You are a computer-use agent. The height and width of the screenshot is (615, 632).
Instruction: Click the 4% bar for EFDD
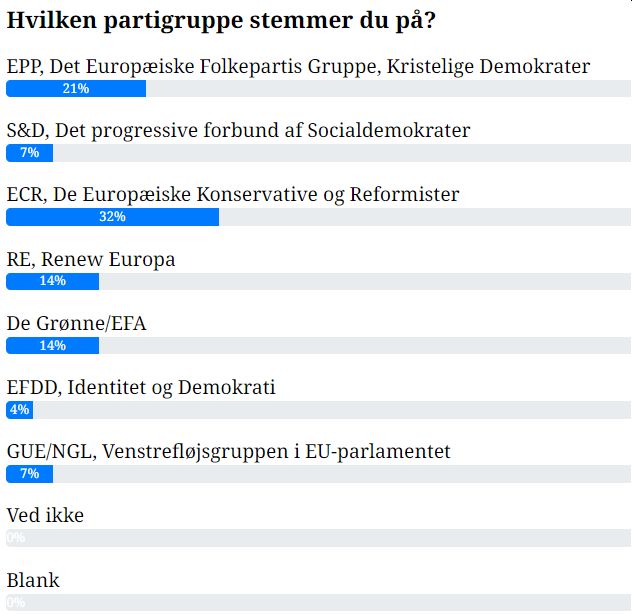[19, 409]
